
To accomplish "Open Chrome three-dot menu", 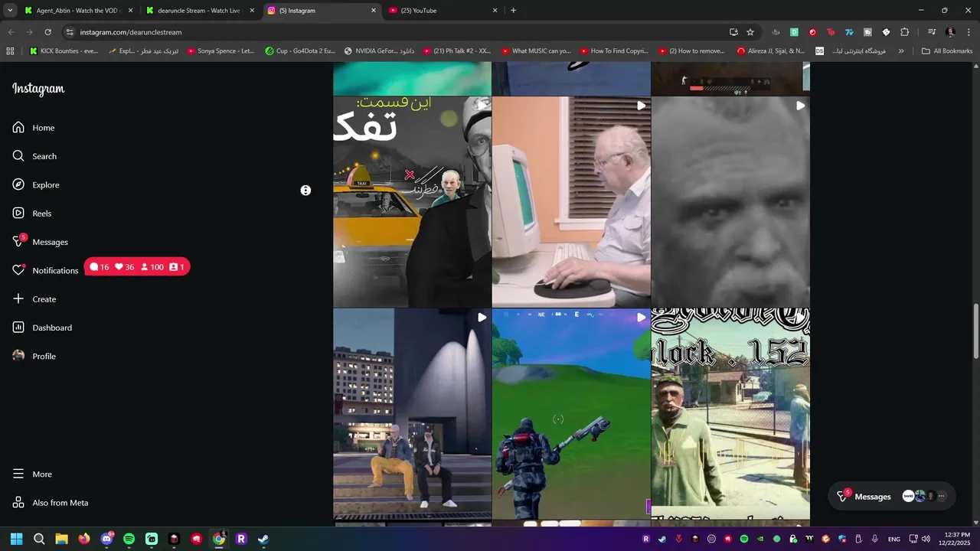I will click(x=969, y=32).
